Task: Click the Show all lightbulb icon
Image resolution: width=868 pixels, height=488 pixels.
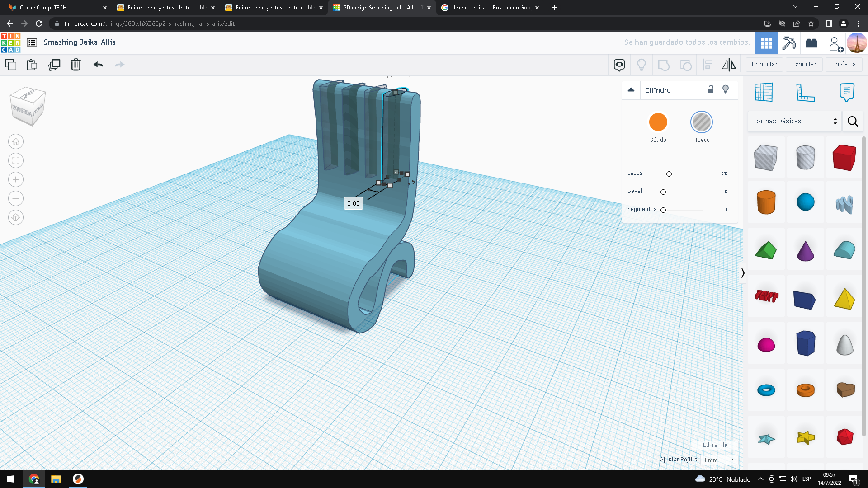Action: tap(641, 65)
